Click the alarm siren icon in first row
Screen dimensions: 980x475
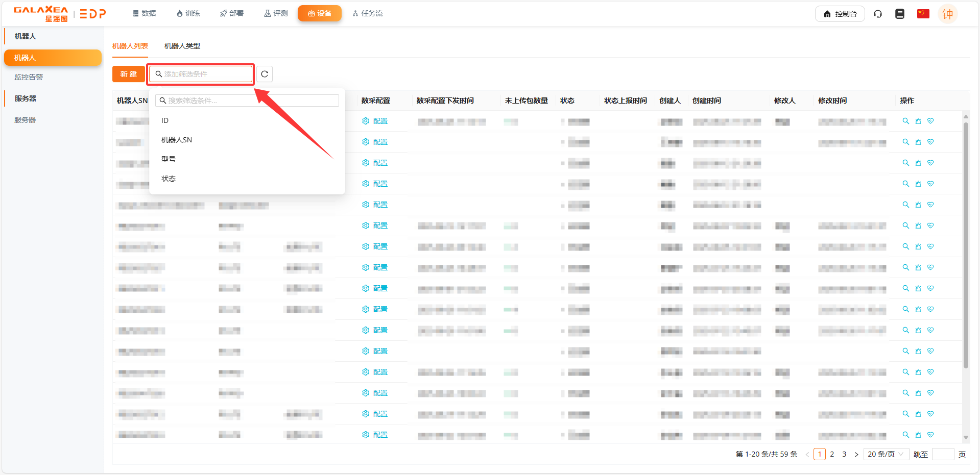tap(918, 121)
